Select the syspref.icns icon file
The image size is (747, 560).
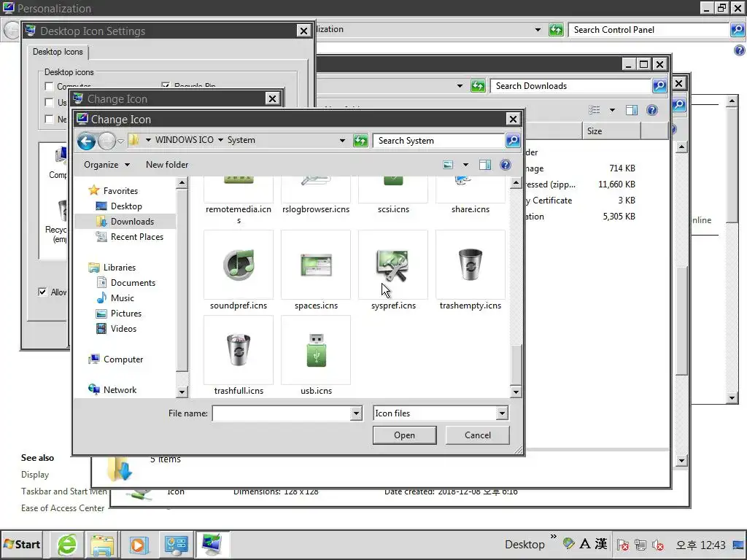(393, 270)
